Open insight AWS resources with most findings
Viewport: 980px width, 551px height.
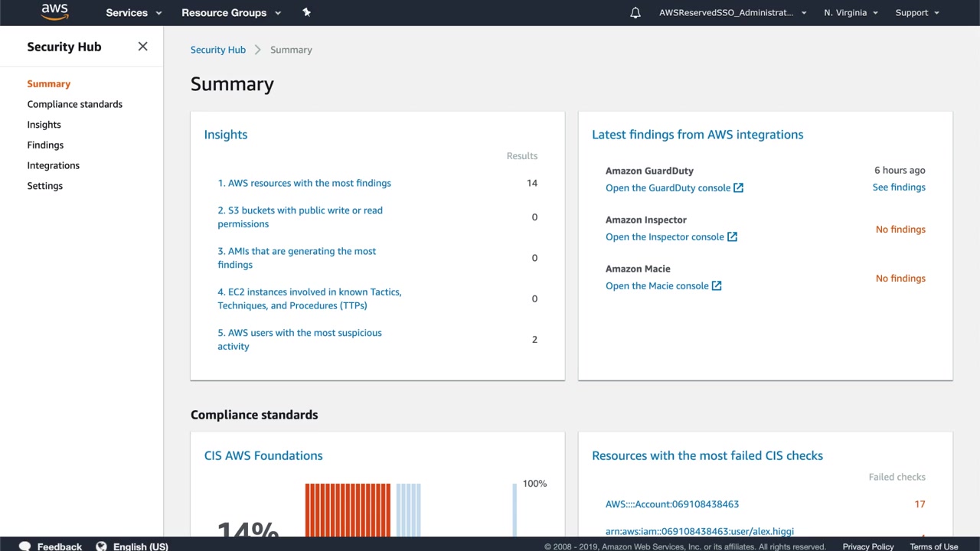(x=304, y=183)
